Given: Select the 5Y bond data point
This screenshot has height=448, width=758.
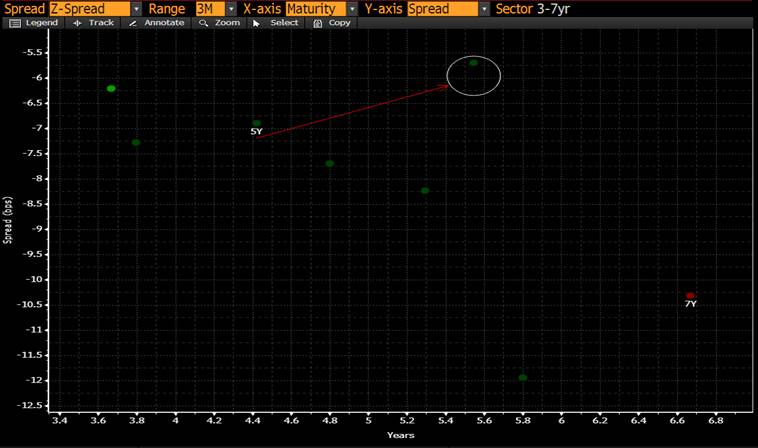Looking at the screenshot, I should pos(257,123).
